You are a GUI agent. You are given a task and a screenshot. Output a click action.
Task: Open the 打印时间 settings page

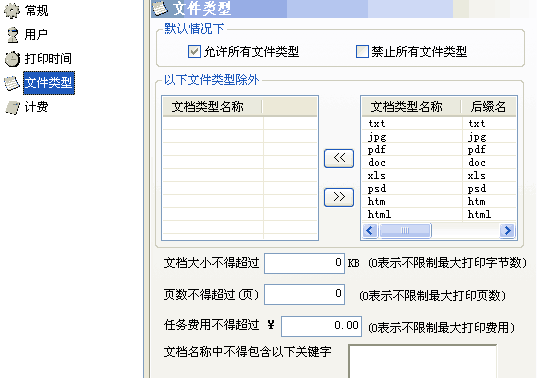coord(48,59)
